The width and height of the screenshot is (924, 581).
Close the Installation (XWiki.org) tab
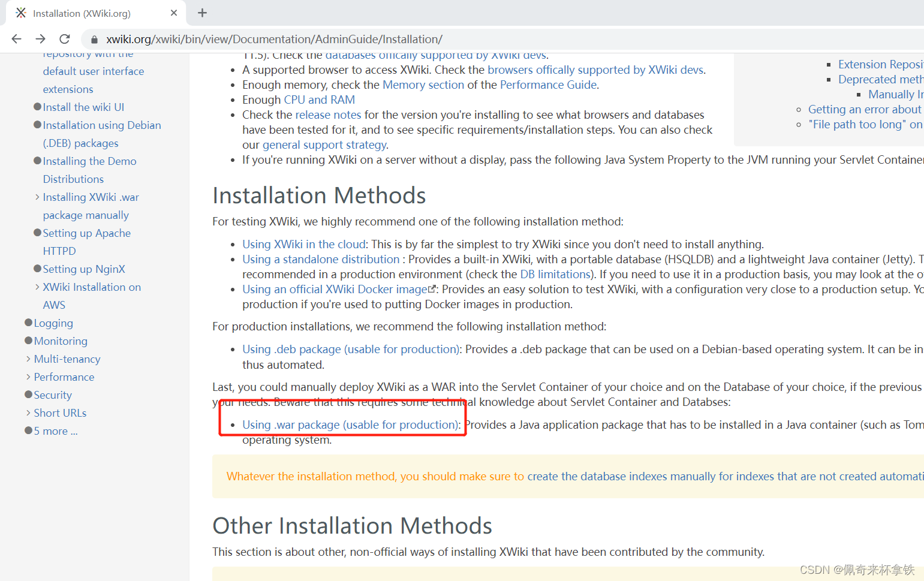(174, 13)
